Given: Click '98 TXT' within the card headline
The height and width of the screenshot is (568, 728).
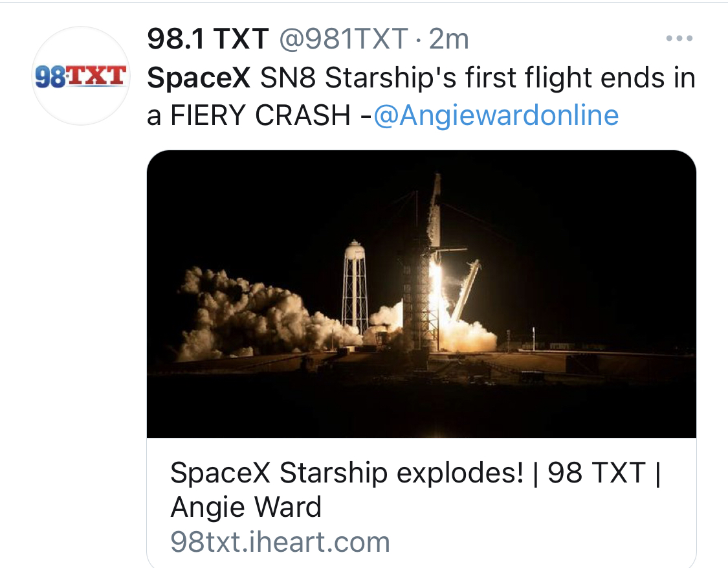Looking at the screenshot, I should click(597, 473).
